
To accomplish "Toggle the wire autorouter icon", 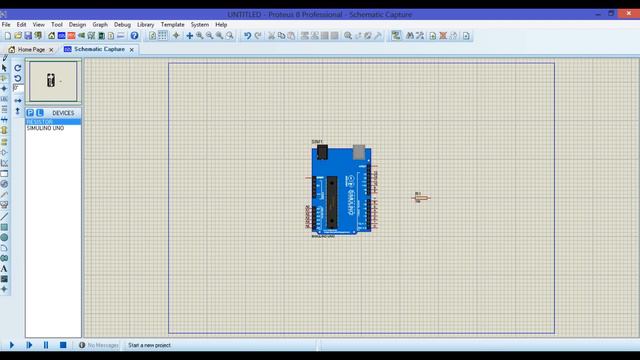I will [396, 36].
